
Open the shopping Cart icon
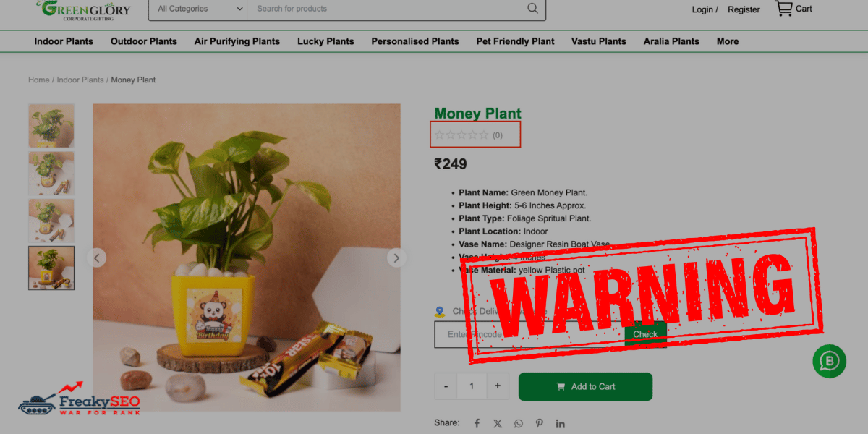click(784, 9)
